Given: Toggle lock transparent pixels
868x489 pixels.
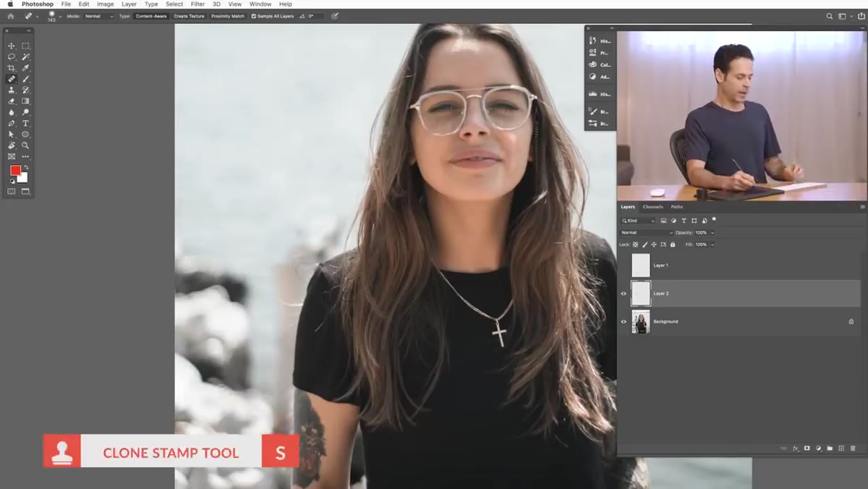Looking at the screenshot, I should (636, 244).
